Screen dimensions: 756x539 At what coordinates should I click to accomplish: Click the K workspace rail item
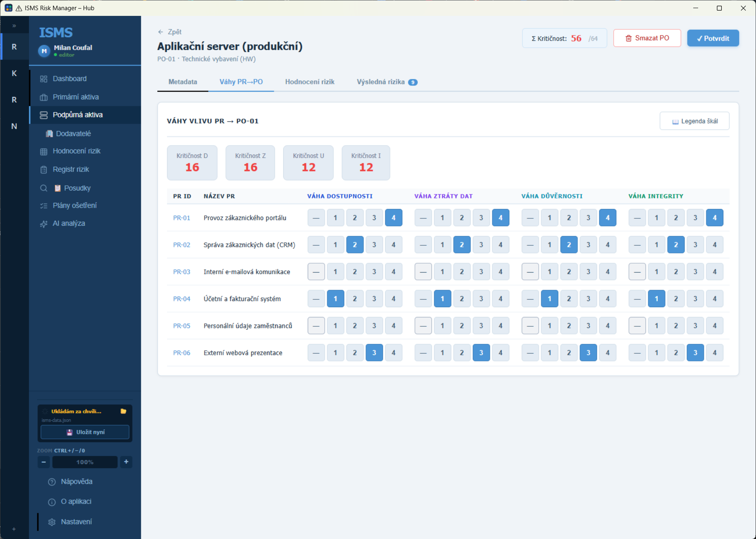point(14,73)
